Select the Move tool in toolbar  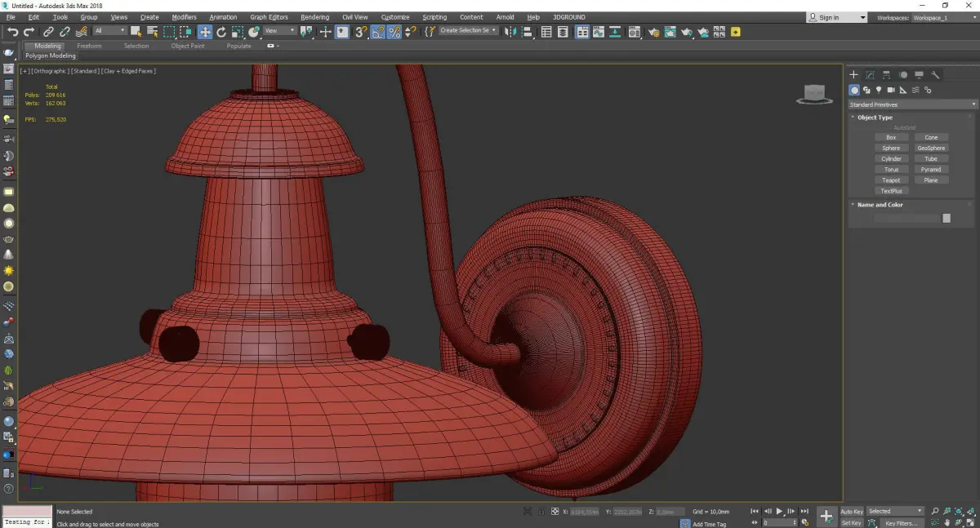coord(204,32)
